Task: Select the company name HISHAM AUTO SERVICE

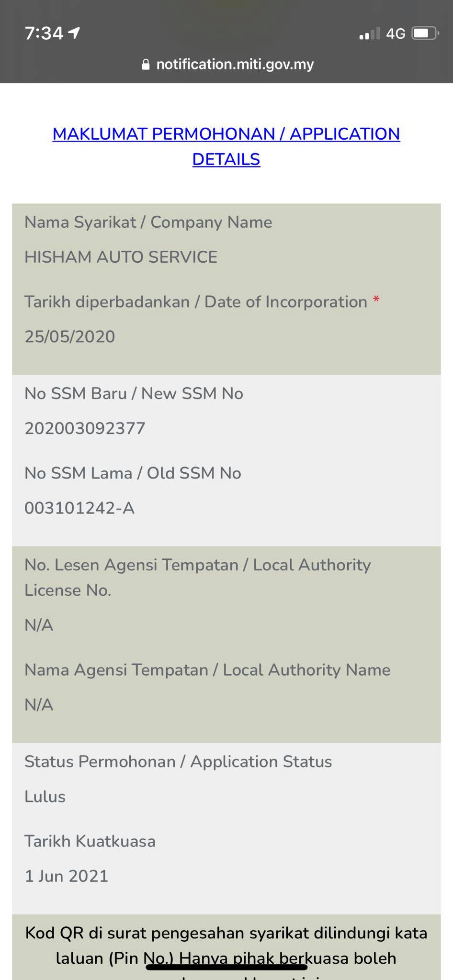Action: (x=121, y=257)
